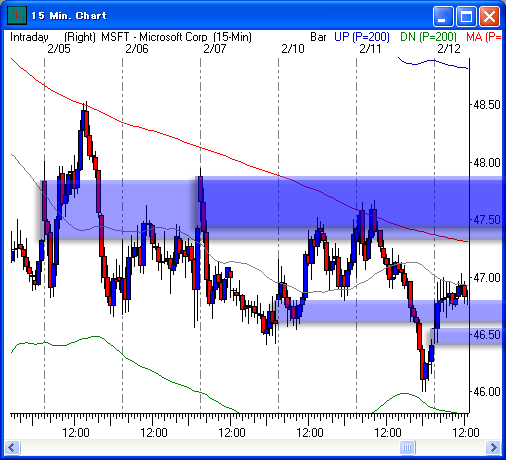Click the horizontal scrollbar thumb
Image resolution: width=506 pixels, height=460 pixels.
[x=407, y=447]
